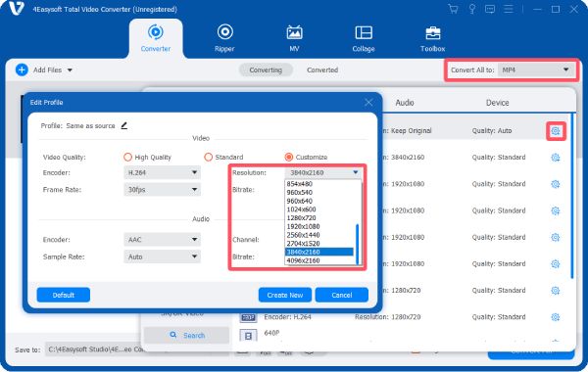Click the resolution list scrollbar
This screenshot has width=588, height=372.
coord(358,244)
